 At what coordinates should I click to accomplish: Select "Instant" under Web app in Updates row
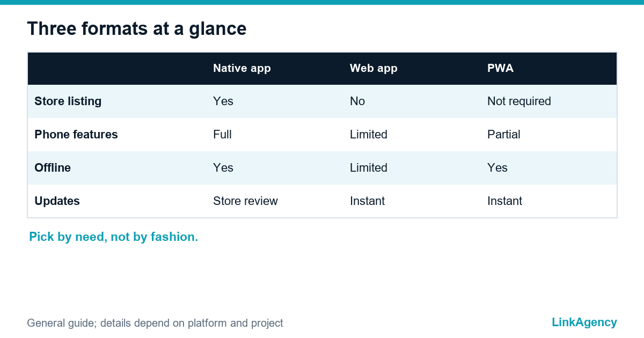(367, 201)
